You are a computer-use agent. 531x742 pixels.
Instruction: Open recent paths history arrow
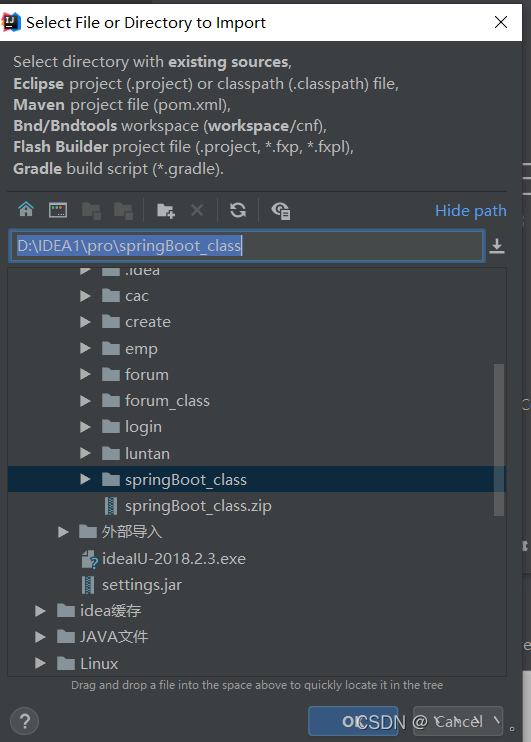(496, 246)
